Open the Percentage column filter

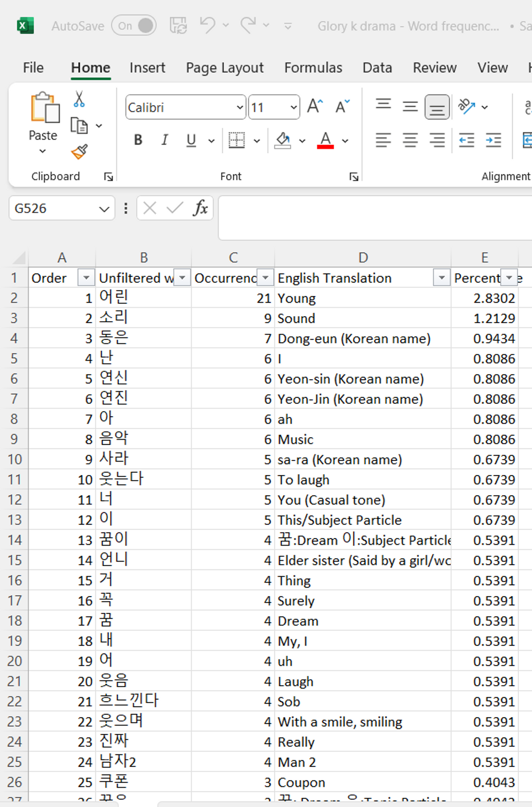coord(509,278)
